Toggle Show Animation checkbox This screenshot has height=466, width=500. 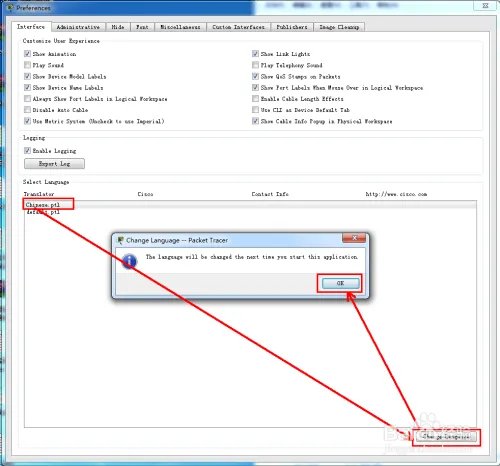pyautogui.click(x=27, y=54)
